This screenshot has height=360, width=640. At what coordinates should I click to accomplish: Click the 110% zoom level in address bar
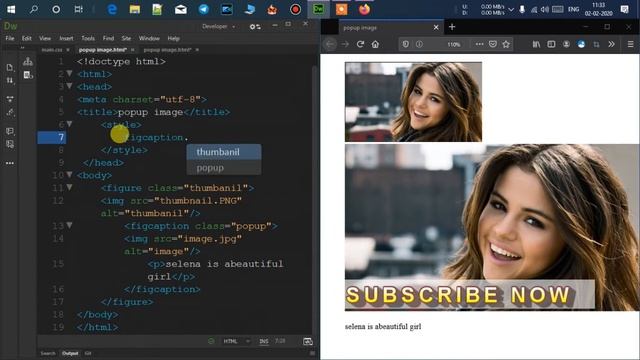pos(453,44)
